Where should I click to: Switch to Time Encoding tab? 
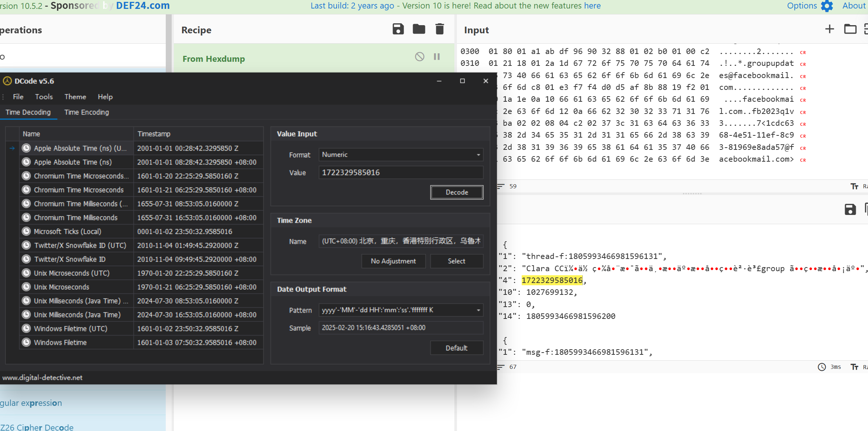87,112
